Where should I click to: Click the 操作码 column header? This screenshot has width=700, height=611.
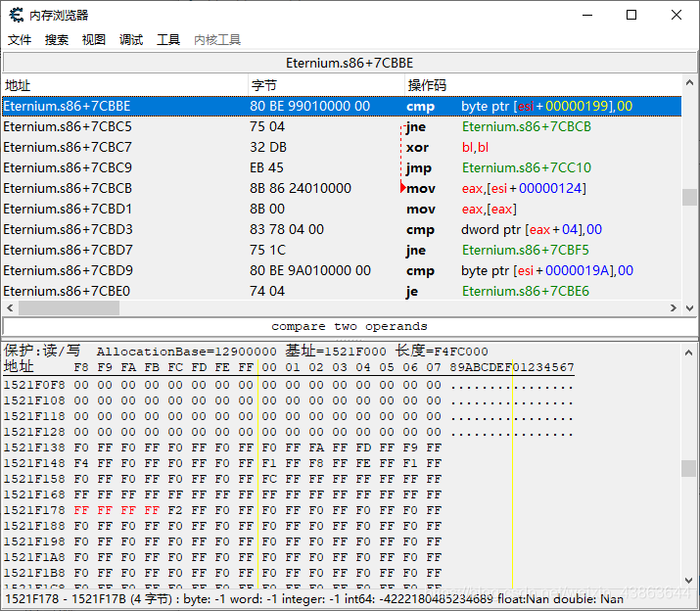(x=542, y=85)
